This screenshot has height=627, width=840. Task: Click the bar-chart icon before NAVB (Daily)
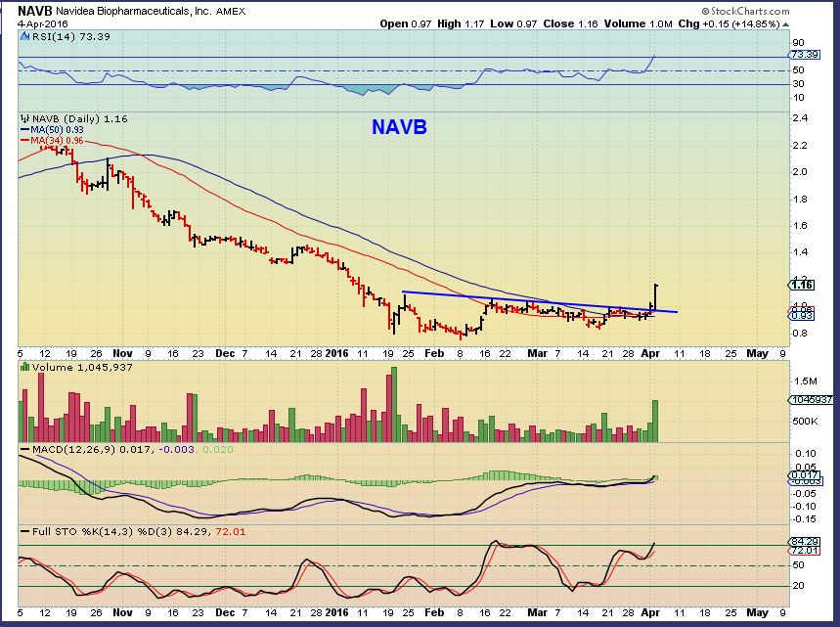[x=24, y=118]
